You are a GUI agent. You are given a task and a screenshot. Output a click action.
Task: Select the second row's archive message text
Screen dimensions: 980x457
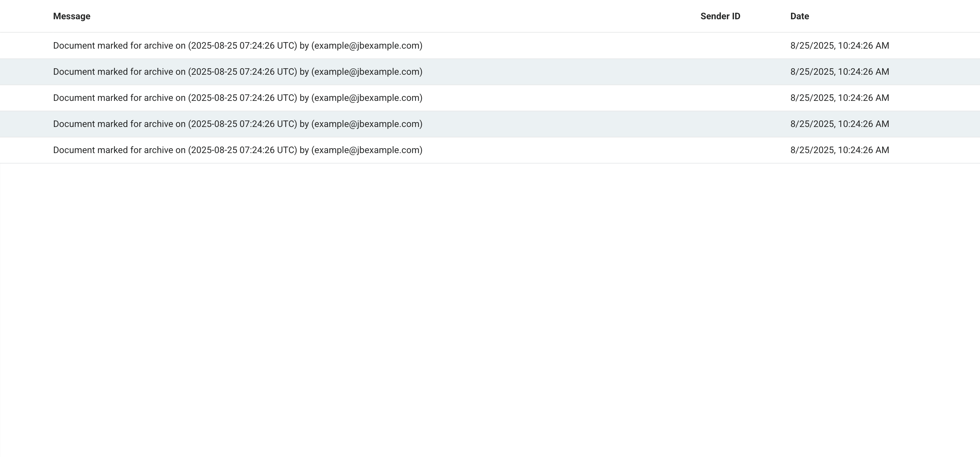(x=237, y=72)
